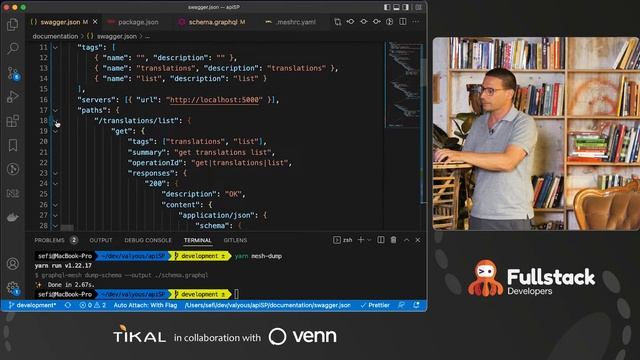640x360 pixels.
Task: Collapse the "content" fold on line 26
Action: (55, 205)
